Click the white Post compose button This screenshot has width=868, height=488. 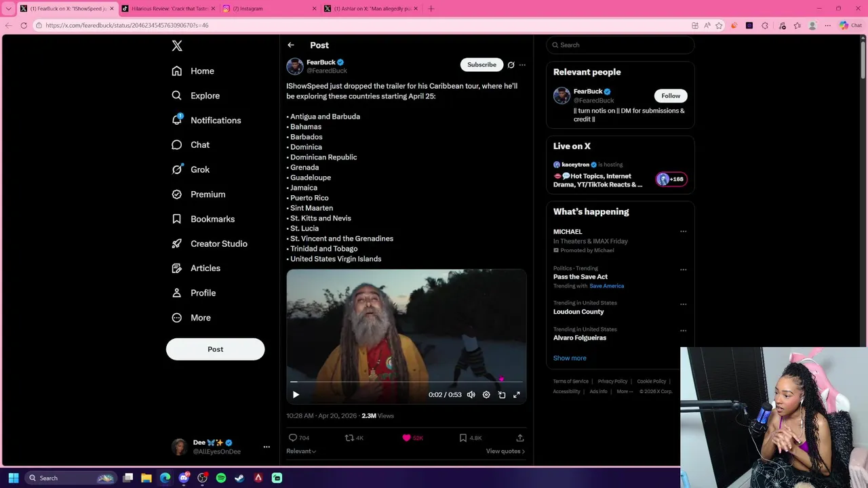[215, 349]
